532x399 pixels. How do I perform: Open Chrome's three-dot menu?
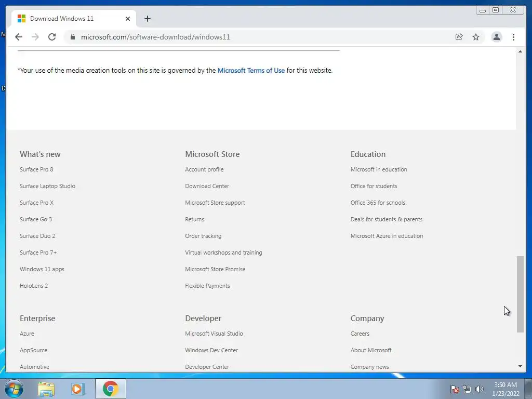(514, 37)
